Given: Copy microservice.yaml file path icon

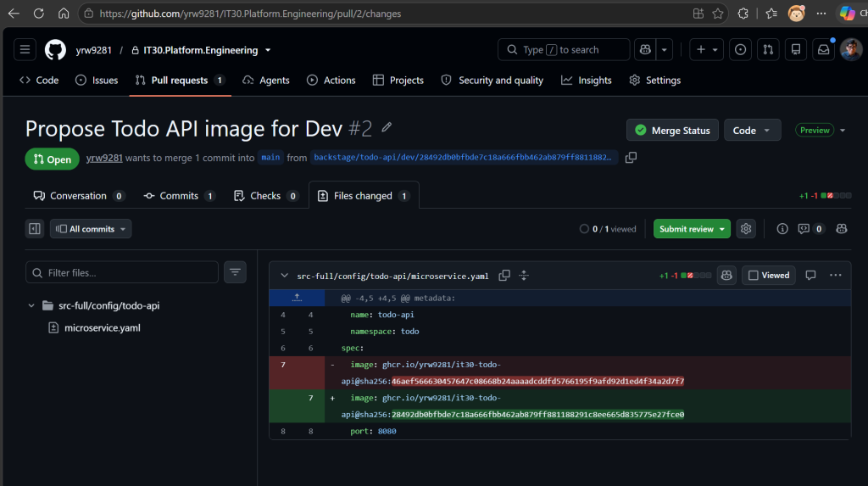Looking at the screenshot, I should (x=504, y=276).
